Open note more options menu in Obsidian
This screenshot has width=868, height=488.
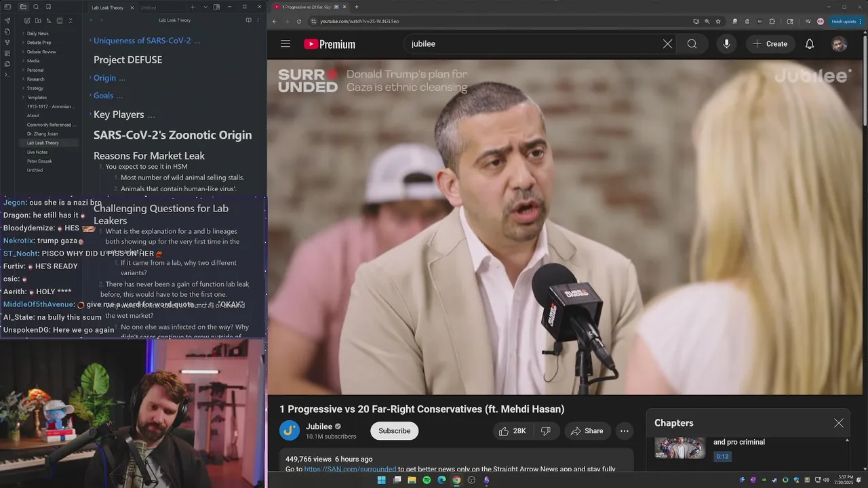coord(258,20)
